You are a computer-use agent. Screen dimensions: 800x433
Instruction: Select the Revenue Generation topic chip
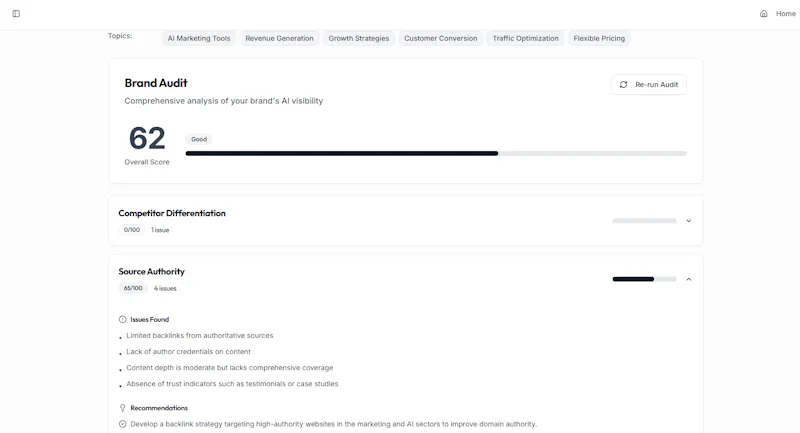point(279,38)
